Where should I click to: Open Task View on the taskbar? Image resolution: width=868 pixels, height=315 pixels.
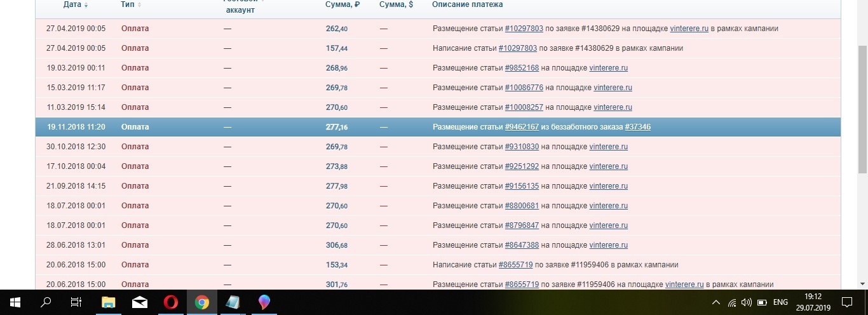click(76, 302)
